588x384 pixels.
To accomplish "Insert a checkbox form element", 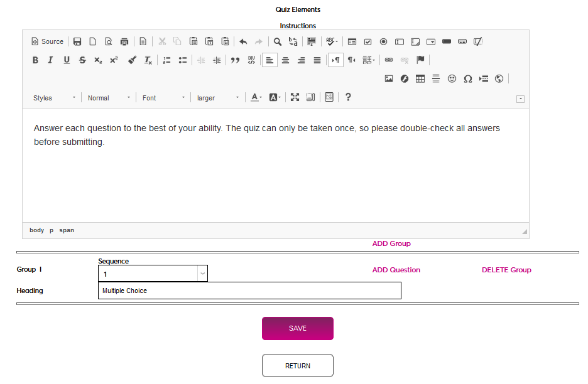I will click(x=367, y=42).
